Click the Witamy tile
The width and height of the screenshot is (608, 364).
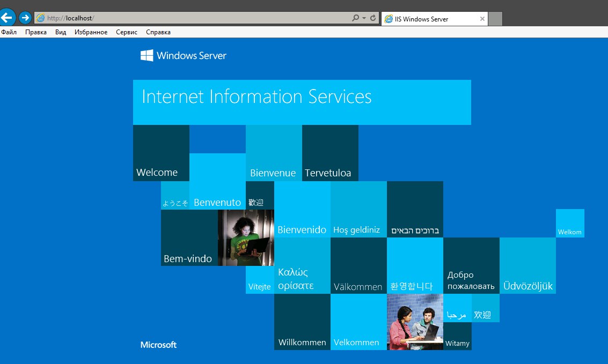point(458,336)
